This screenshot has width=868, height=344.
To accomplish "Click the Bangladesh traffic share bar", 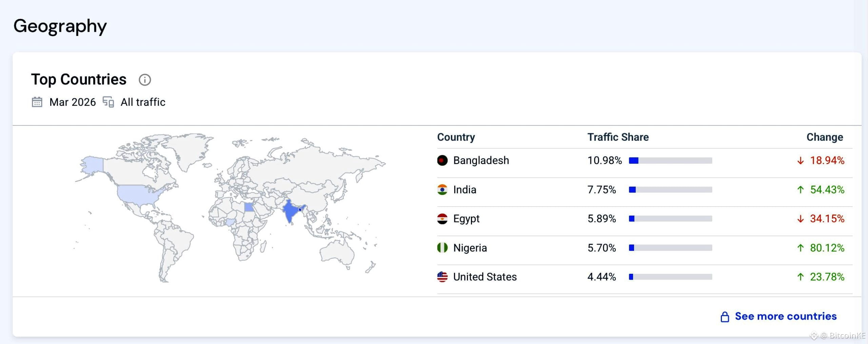I will pyautogui.click(x=670, y=161).
